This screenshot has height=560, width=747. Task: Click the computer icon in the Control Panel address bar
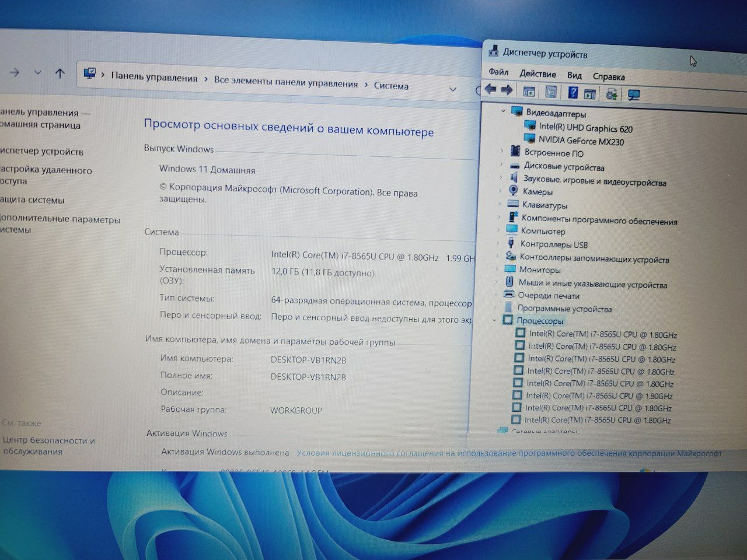89,73
